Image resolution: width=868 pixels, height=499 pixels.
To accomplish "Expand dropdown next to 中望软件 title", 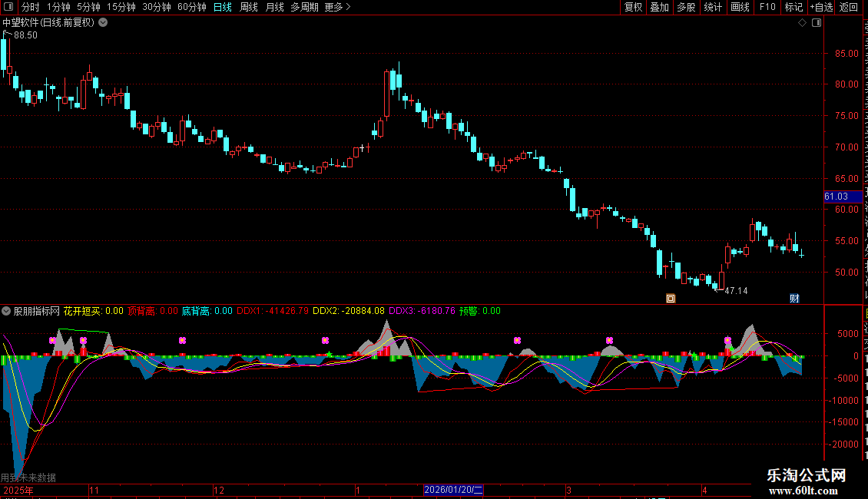I will pos(103,23).
